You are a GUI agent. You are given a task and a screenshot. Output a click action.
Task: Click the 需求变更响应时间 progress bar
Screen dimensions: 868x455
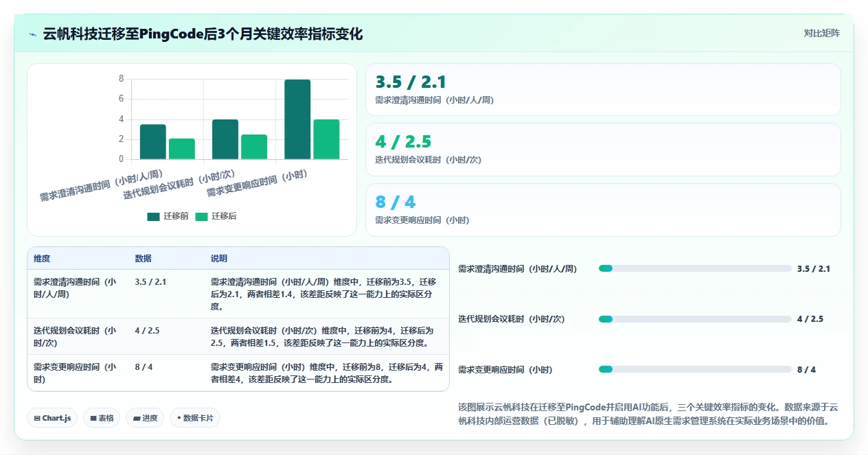[695, 369]
